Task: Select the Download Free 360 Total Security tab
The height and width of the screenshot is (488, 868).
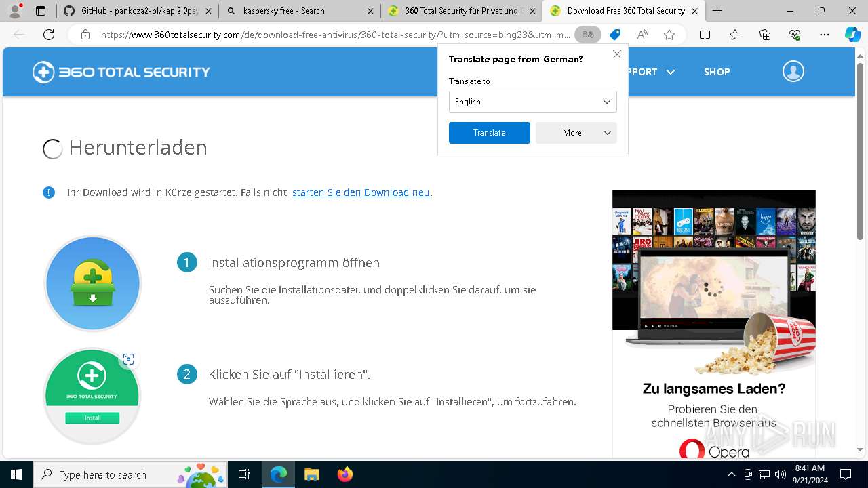Action: pyautogui.click(x=623, y=11)
